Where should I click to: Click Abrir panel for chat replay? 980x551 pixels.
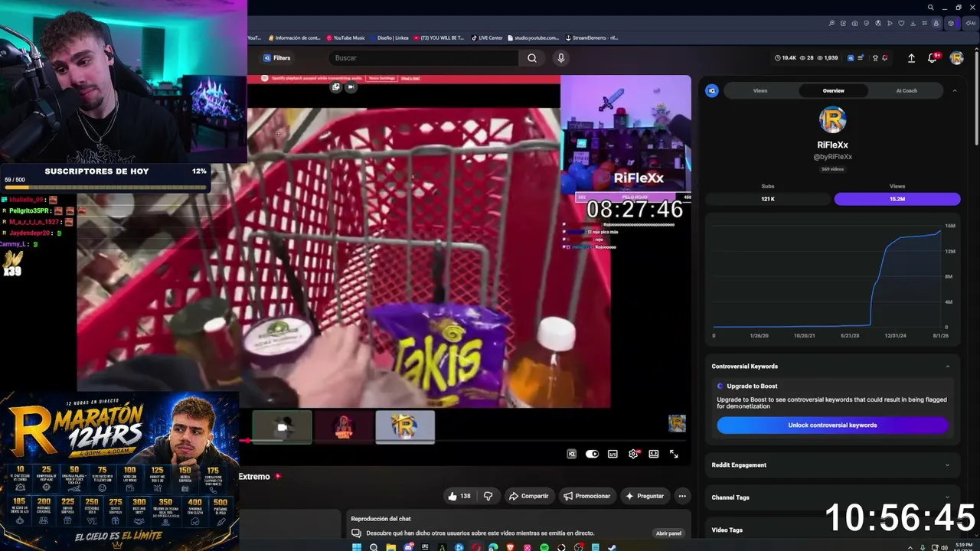click(x=668, y=533)
